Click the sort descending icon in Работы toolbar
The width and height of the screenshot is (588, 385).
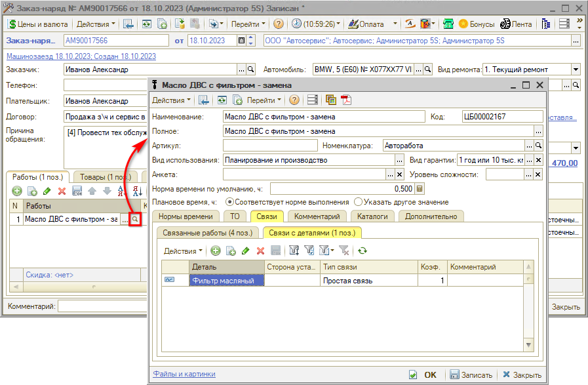(x=137, y=191)
